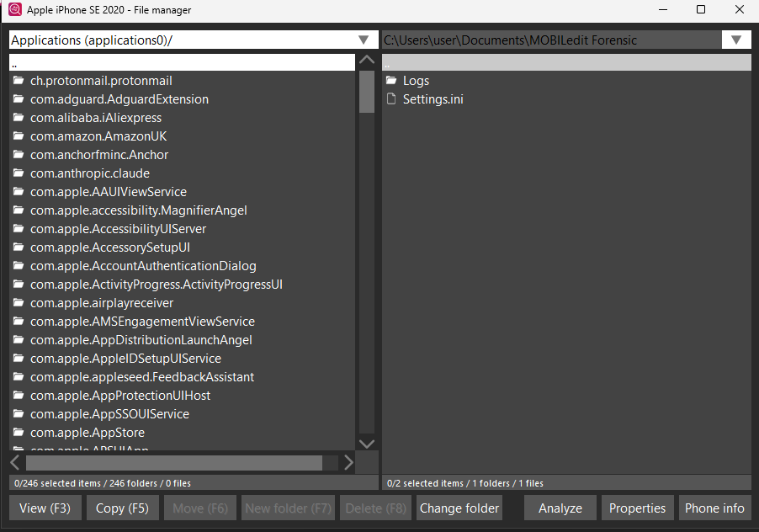Click the Analyze button

tap(560, 508)
